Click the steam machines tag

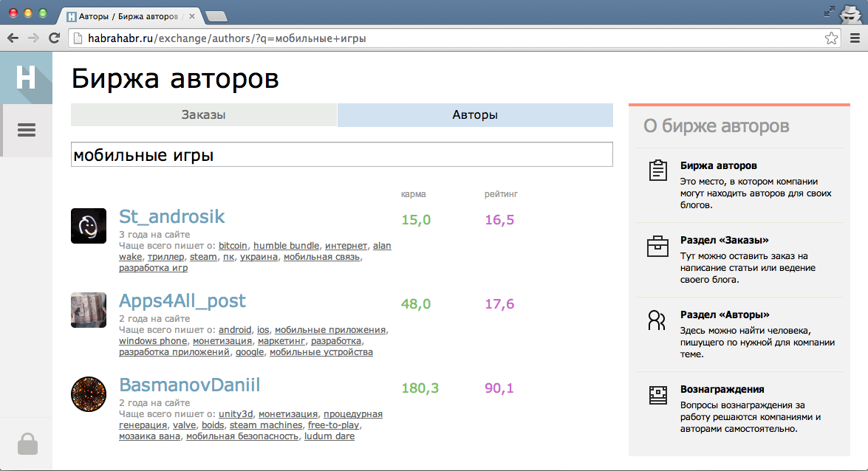266,425
